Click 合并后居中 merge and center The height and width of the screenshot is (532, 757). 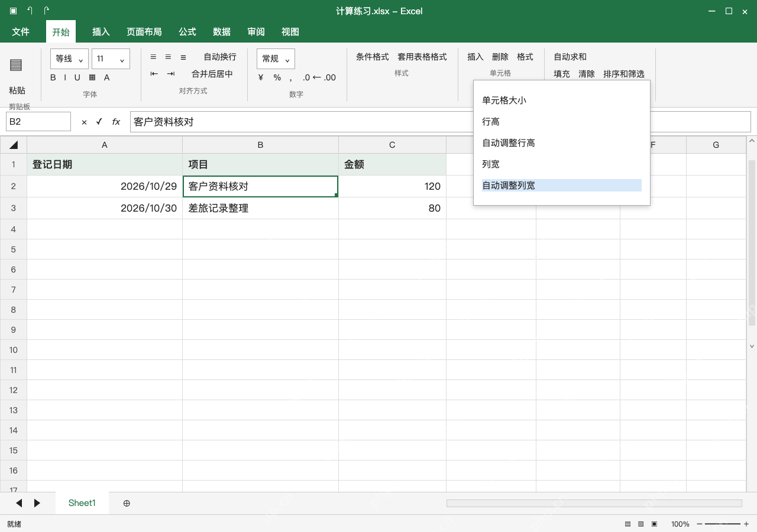click(x=212, y=74)
